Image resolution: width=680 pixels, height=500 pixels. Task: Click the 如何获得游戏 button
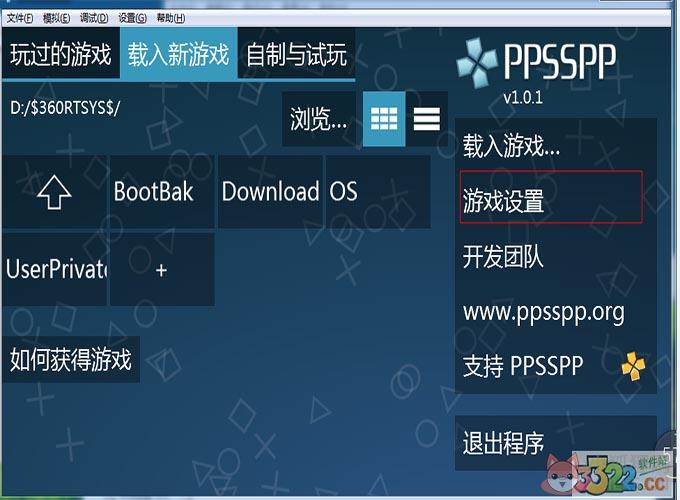click(71, 359)
